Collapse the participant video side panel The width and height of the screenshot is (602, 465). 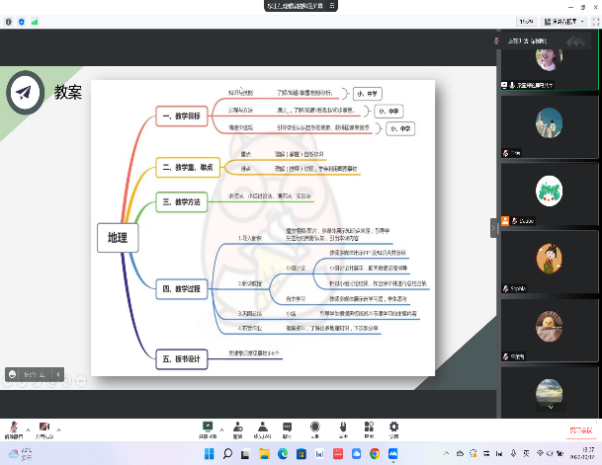click(493, 228)
